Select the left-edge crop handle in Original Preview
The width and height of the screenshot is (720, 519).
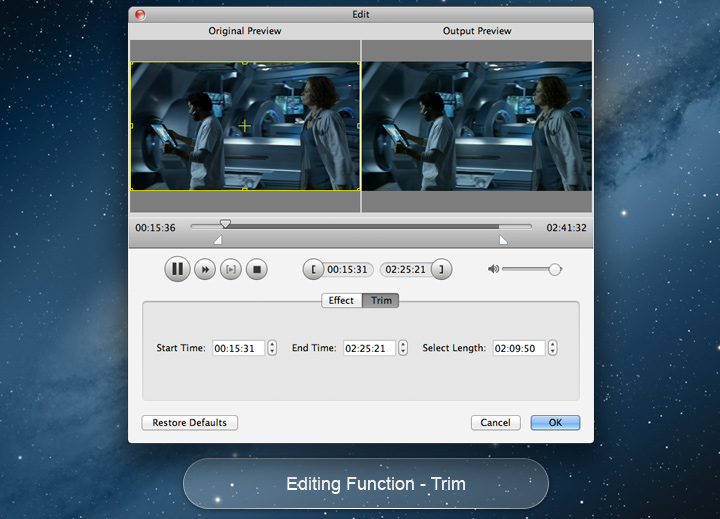(x=132, y=126)
